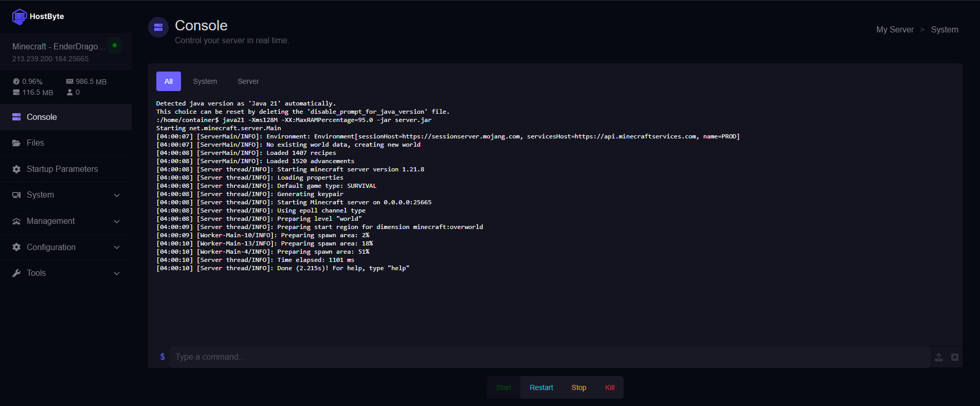Screen dimensions: 980x406
Task: Expand the Management submenu chevron
Action: coord(117,221)
